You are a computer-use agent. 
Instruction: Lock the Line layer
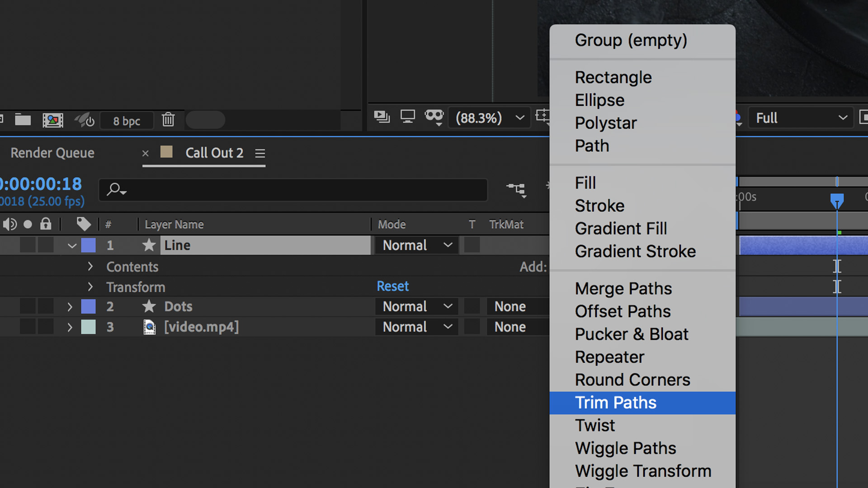coord(46,245)
